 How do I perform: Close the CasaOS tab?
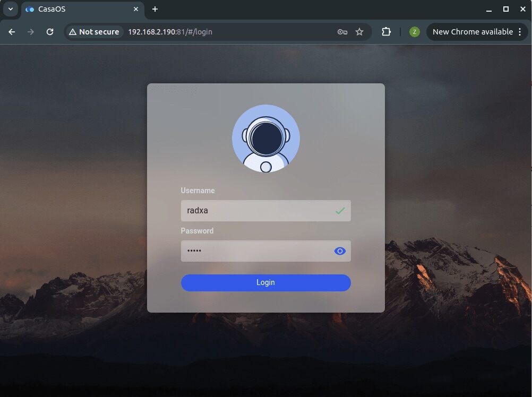pos(136,9)
